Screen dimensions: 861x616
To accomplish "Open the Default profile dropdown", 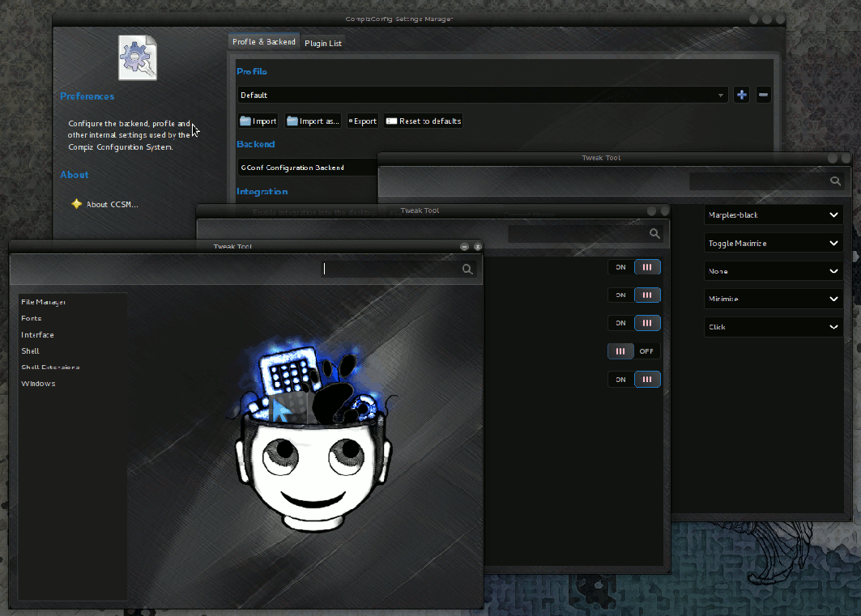I will 484,95.
